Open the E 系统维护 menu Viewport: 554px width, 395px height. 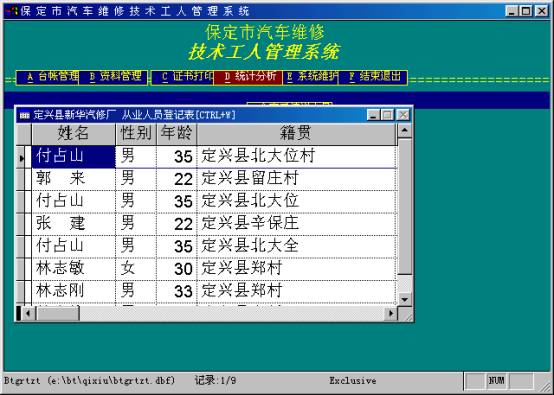click(x=311, y=77)
